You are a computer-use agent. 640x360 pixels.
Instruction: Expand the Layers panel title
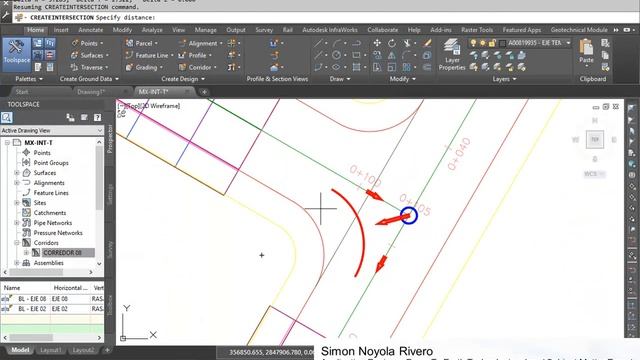(x=504, y=79)
